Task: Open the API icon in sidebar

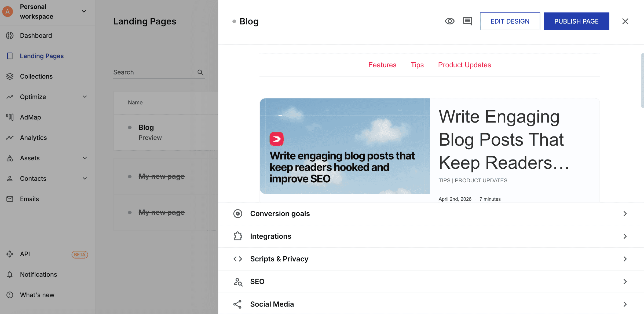Action: pyautogui.click(x=10, y=254)
